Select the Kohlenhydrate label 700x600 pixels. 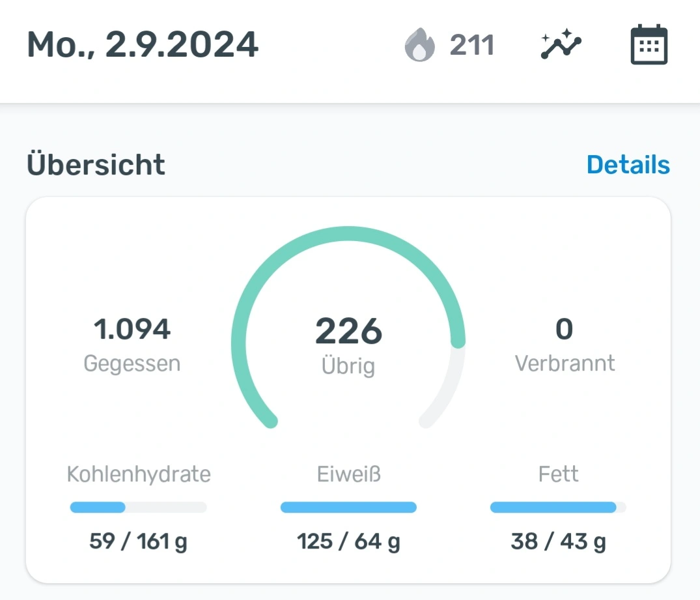pos(139,474)
